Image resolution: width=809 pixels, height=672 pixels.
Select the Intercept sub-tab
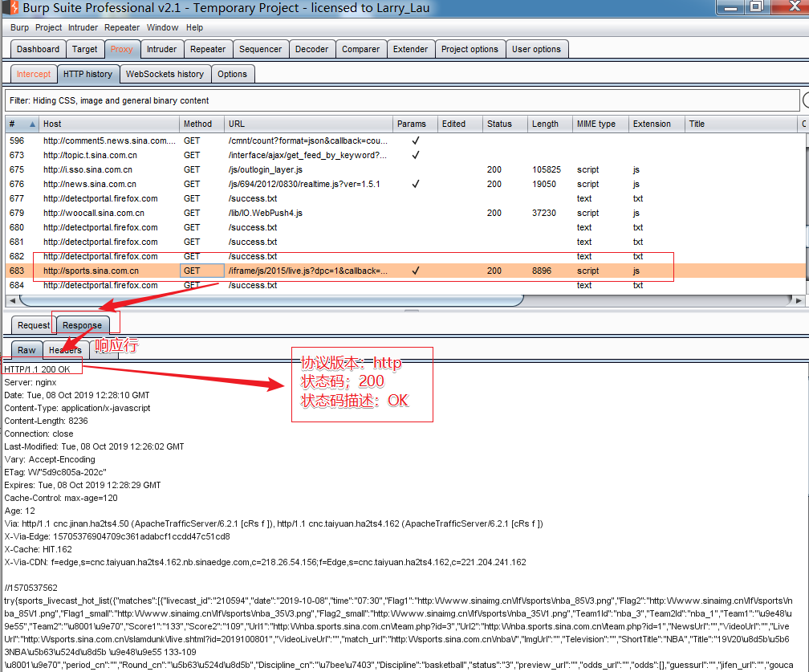(34, 74)
